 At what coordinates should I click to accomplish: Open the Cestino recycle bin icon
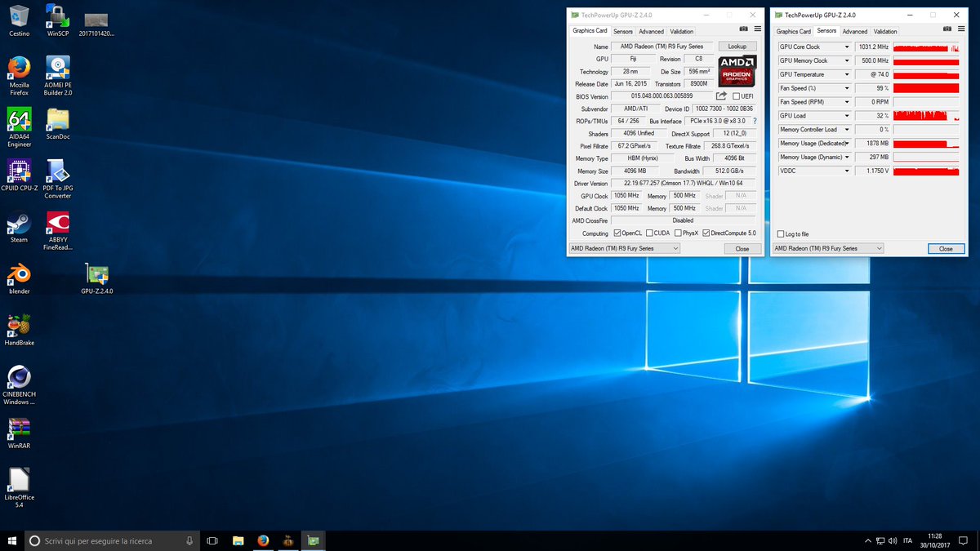[19, 20]
